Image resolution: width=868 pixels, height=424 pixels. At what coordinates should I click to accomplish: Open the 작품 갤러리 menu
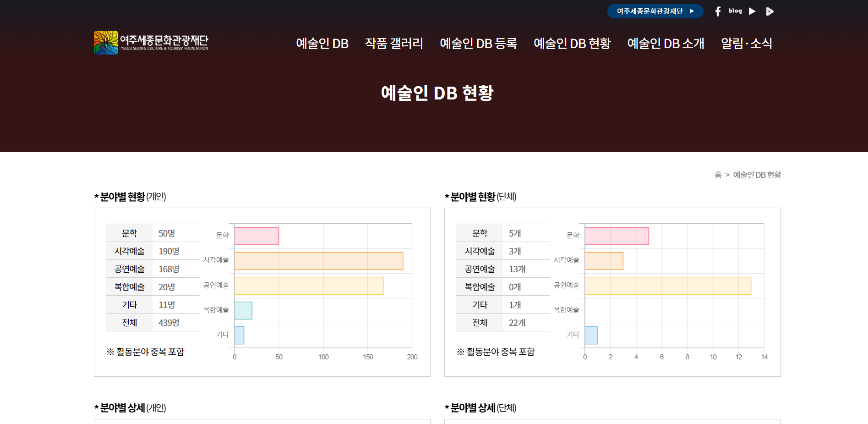click(x=394, y=44)
